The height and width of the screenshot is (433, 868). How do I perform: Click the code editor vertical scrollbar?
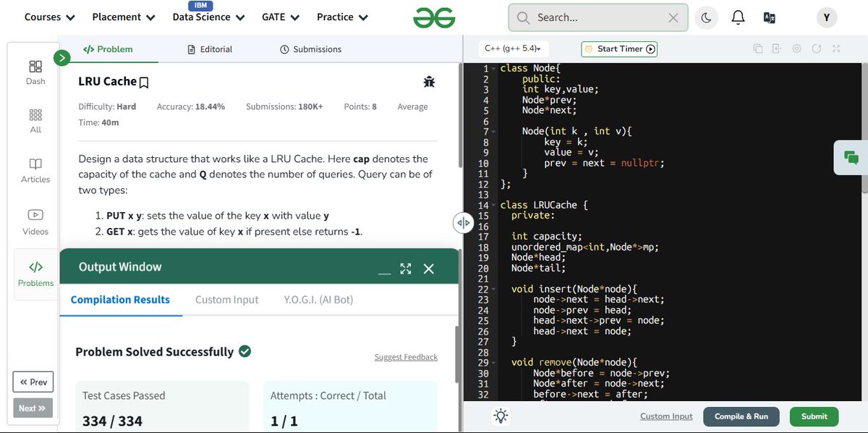[x=864, y=127]
